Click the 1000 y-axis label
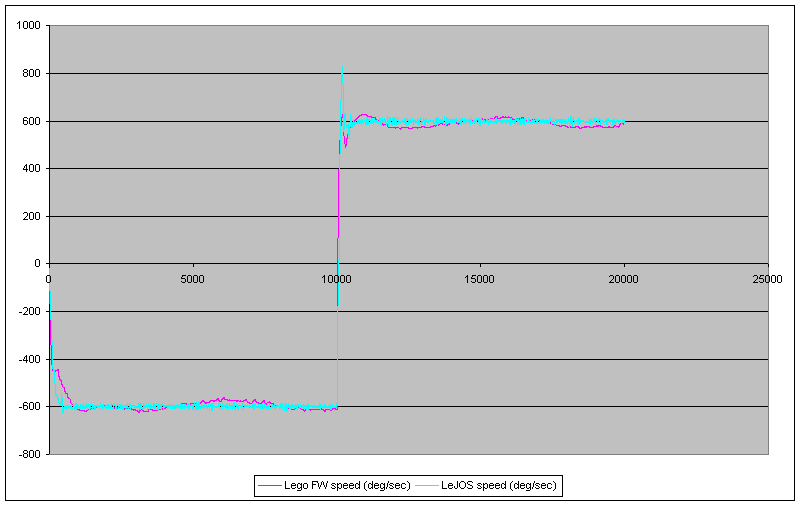The height and width of the screenshot is (506, 801). tap(29, 25)
